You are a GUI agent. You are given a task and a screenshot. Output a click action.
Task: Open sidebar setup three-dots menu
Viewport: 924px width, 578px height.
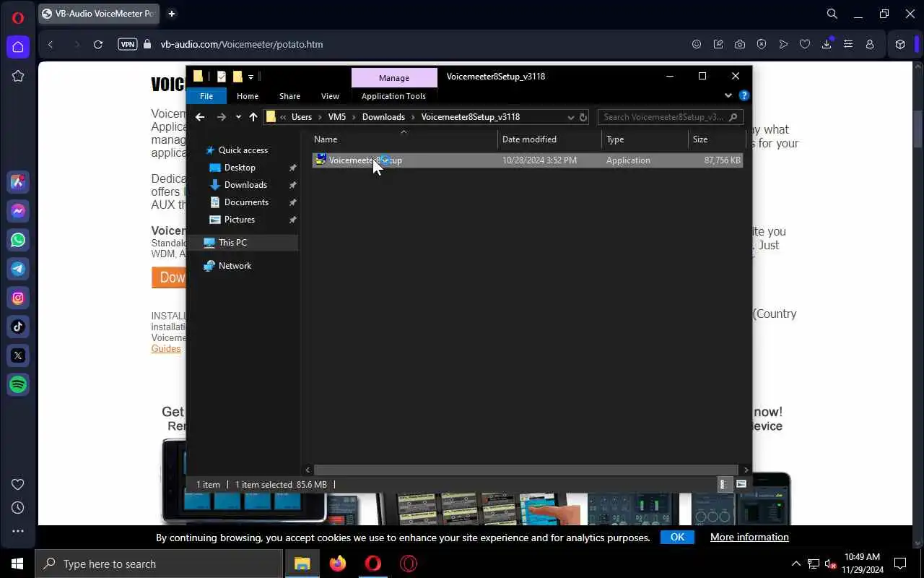point(18,531)
